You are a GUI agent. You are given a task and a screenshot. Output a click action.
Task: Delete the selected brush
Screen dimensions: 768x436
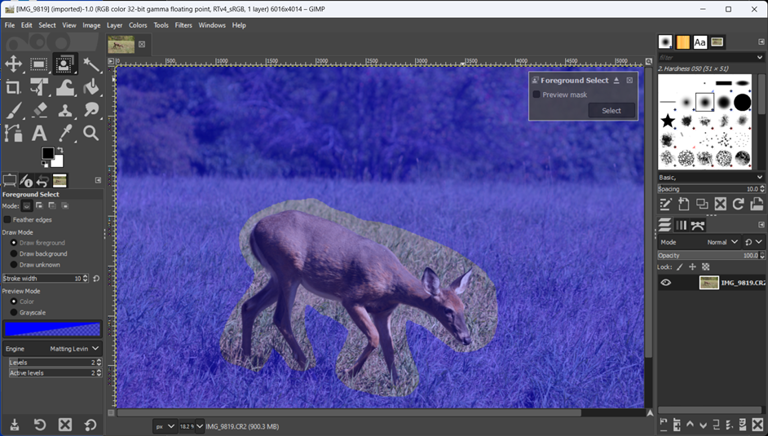pos(720,204)
